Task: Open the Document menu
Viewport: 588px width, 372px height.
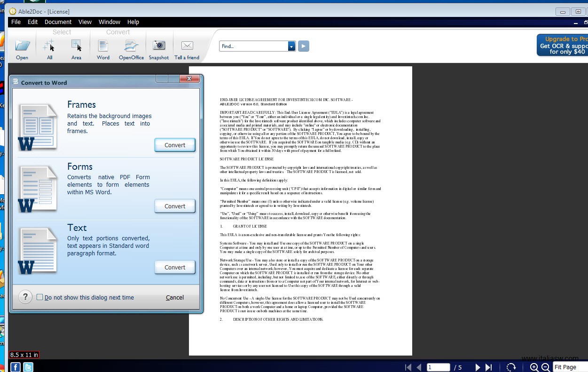Action: pos(58,22)
